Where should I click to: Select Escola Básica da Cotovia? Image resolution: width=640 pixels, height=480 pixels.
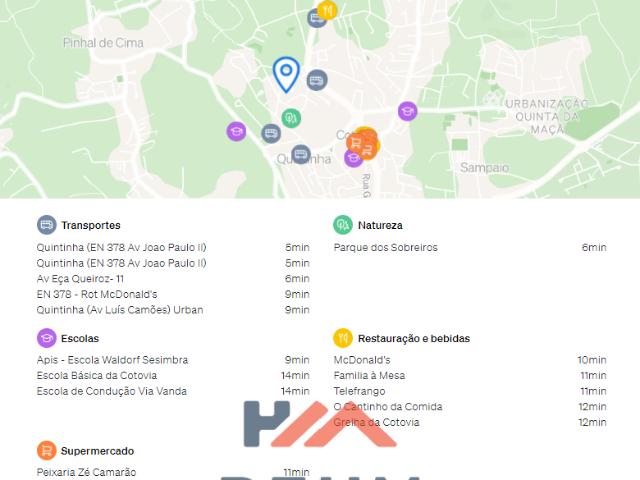(x=173, y=376)
